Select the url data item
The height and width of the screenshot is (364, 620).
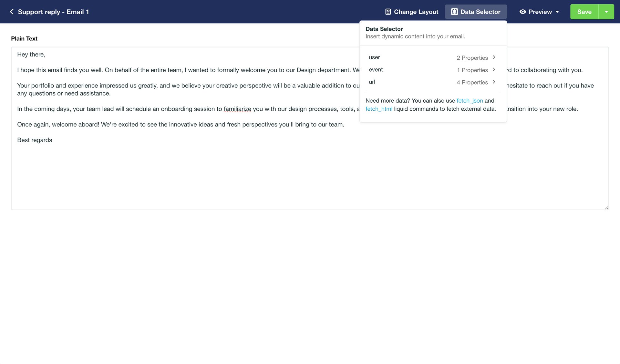click(372, 82)
